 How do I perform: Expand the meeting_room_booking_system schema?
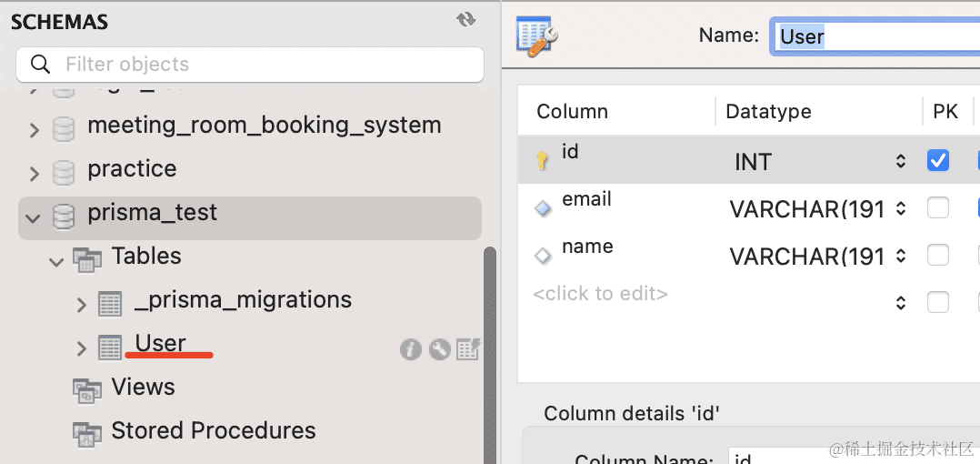point(35,130)
